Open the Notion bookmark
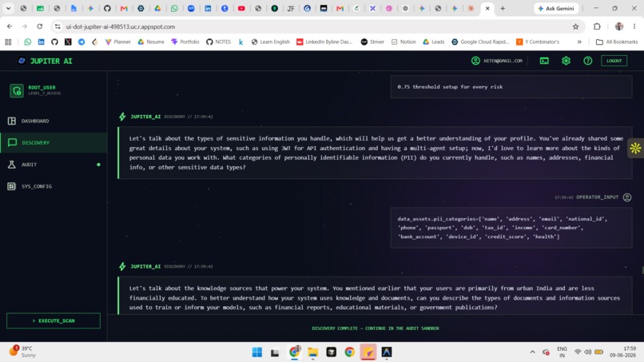The height and width of the screenshot is (362, 644). pyautogui.click(x=403, y=42)
